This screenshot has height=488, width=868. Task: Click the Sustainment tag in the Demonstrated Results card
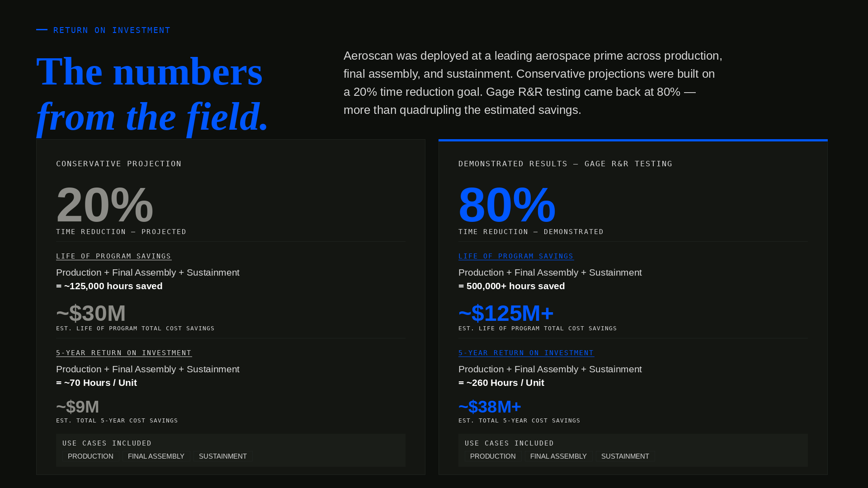[625, 456]
